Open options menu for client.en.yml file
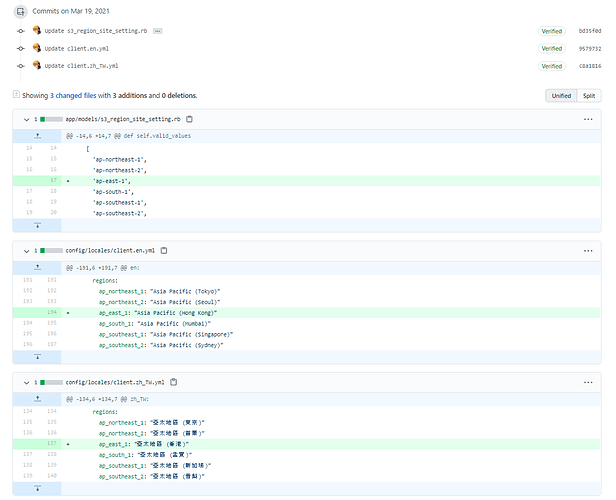Image resolution: width=616 pixels, height=500 pixels. point(588,251)
